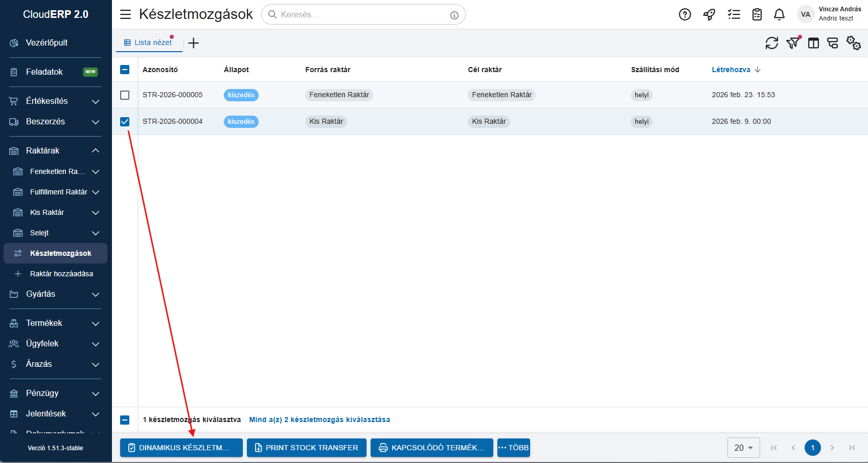Open the page size 20 dropdown

point(743,448)
